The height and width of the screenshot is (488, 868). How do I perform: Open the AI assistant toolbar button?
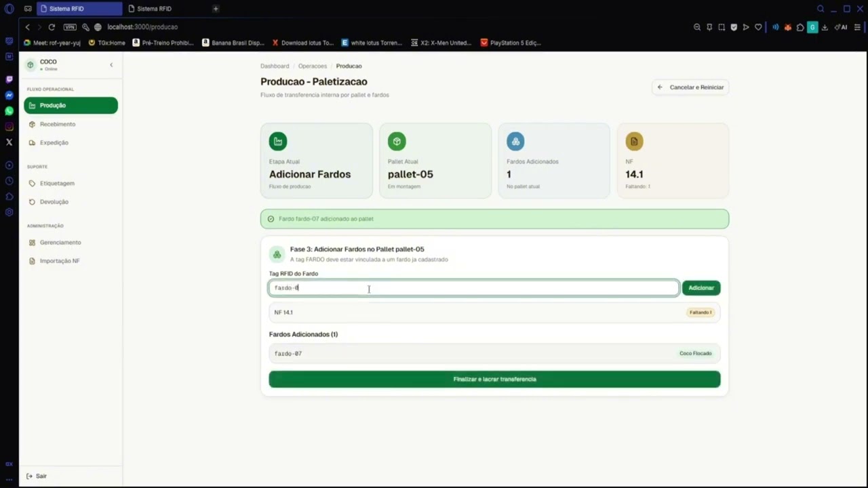[x=841, y=27]
